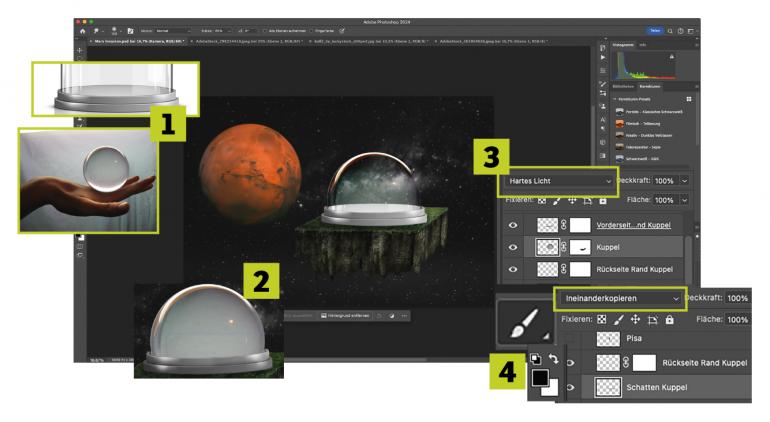Open the Bibliotheken panel tab
This screenshot has width=770, height=422.
(623, 86)
